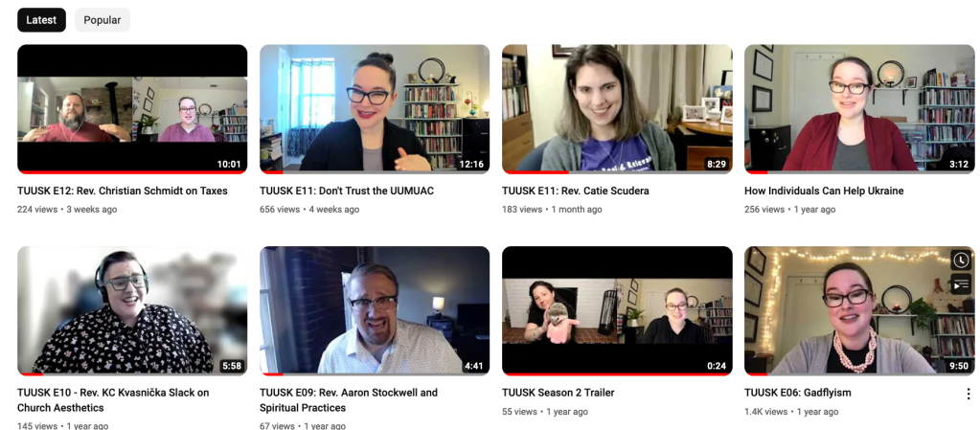Image resolution: width=980 pixels, height=430 pixels.
Task: Select the Latest filter chip
Action: pyautogui.click(x=41, y=20)
